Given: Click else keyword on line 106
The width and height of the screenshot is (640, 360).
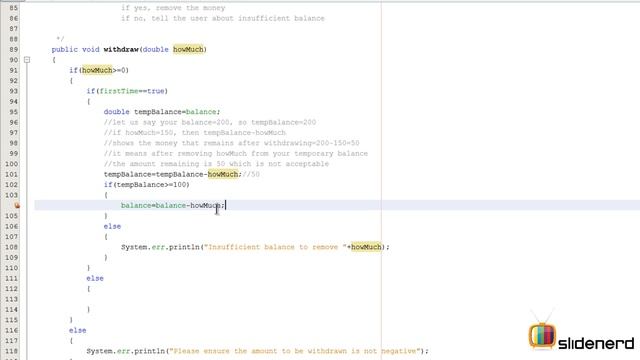Looking at the screenshot, I should click(112, 227).
